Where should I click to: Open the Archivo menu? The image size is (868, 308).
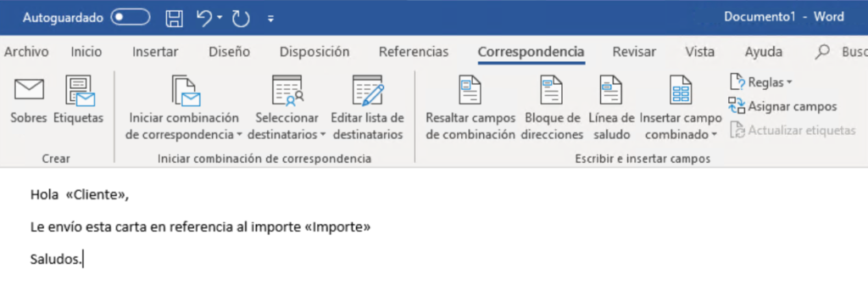tap(26, 52)
